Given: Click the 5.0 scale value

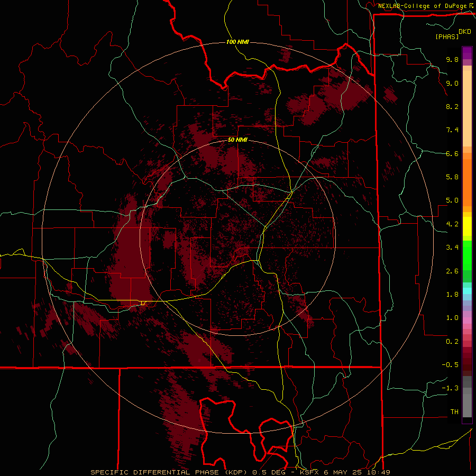Looking at the screenshot, I should [452, 200].
